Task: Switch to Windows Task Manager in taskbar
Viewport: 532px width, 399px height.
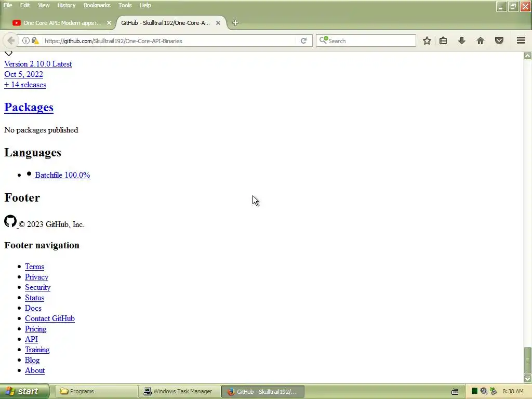Action: point(180,392)
